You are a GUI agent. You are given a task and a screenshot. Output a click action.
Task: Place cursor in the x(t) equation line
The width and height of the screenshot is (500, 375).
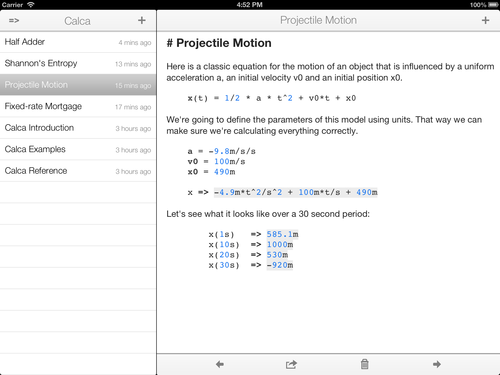pos(272,98)
